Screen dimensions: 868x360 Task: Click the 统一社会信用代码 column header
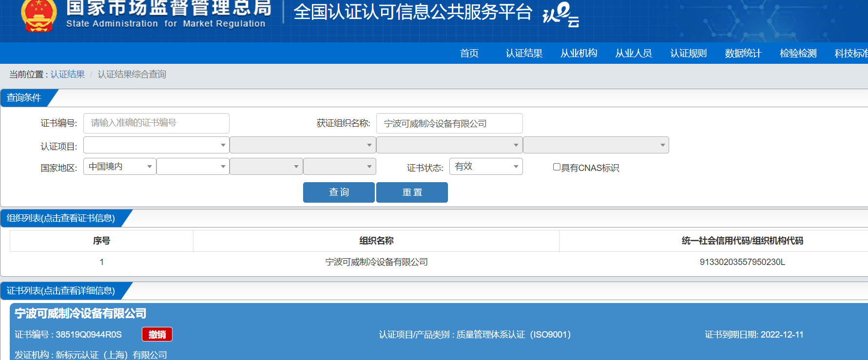coord(742,241)
